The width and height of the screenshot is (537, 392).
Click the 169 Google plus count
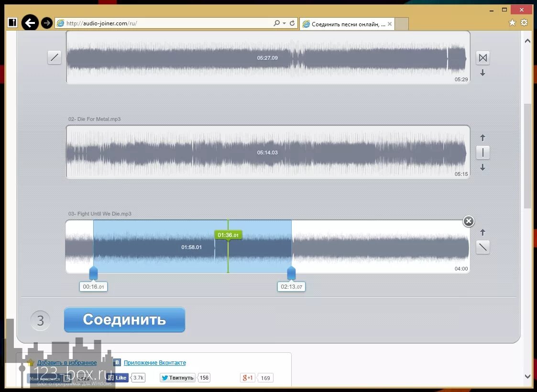click(x=265, y=378)
